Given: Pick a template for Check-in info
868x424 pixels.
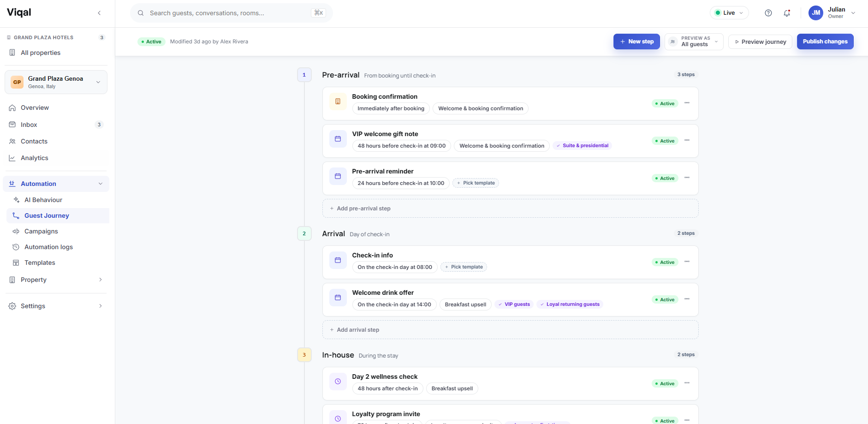Looking at the screenshot, I should pos(464,267).
